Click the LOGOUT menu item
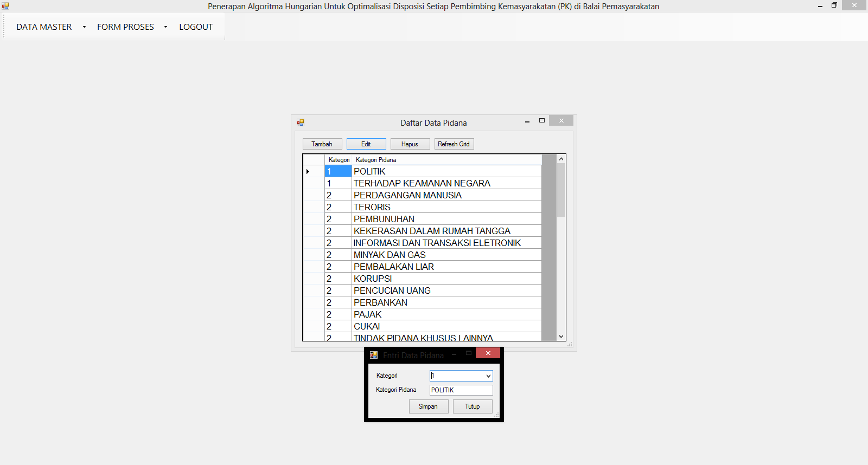The image size is (868, 465). point(196,27)
